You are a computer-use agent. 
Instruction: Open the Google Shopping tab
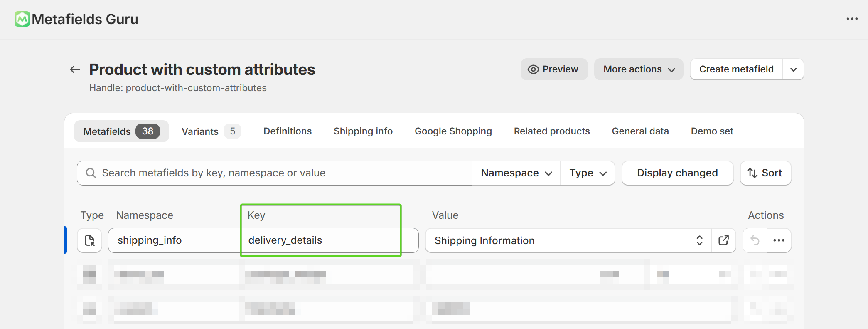453,131
